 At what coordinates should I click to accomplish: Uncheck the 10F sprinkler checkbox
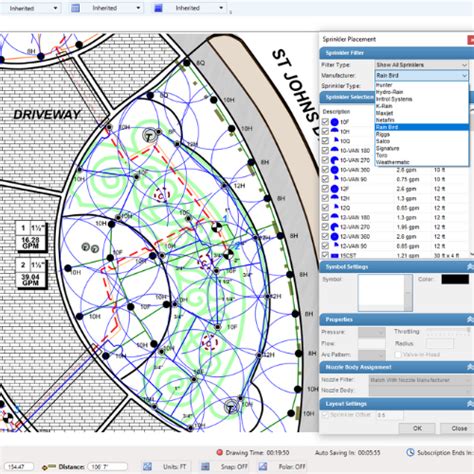pyautogui.click(x=325, y=122)
